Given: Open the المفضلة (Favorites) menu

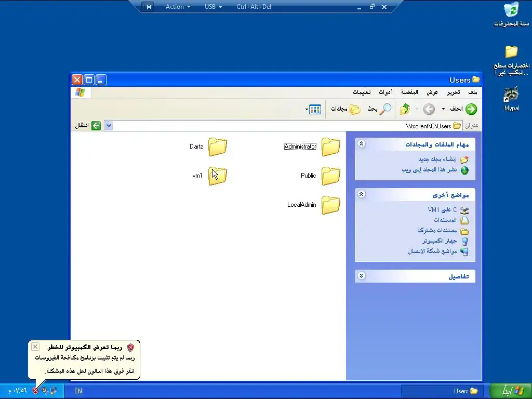Looking at the screenshot, I should [x=409, y=92].
